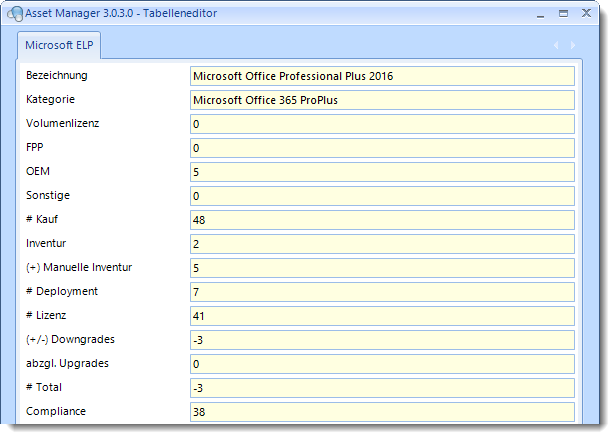The width and height of the screenshot is (615, 439).
Task: Click the Sonstige value field
Action: pos(382,196)
